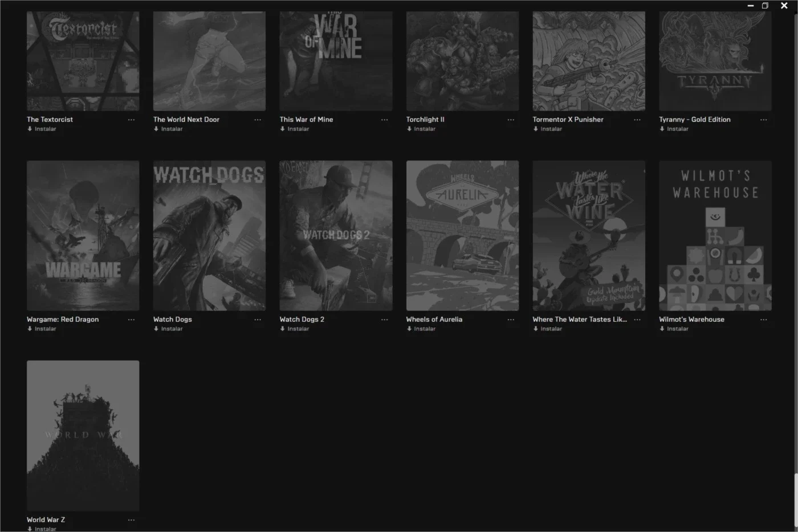Image resolution: width=798 pixels, height=532 pixels.
Task: Click the title text 'Wheels of Aurelia'
Action: [x=434, y=320]
